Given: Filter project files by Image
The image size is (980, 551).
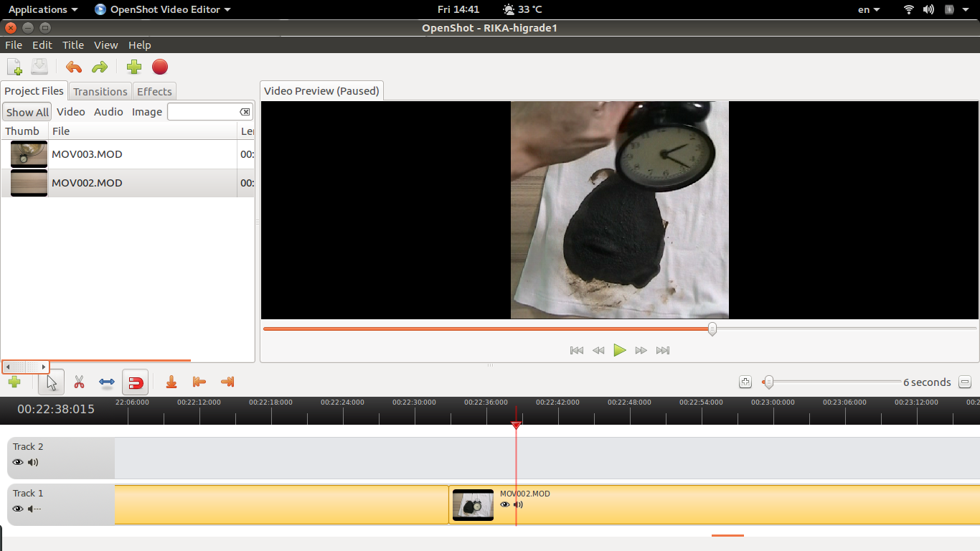Looking at the screenshot, I should (x=146, y=112).
